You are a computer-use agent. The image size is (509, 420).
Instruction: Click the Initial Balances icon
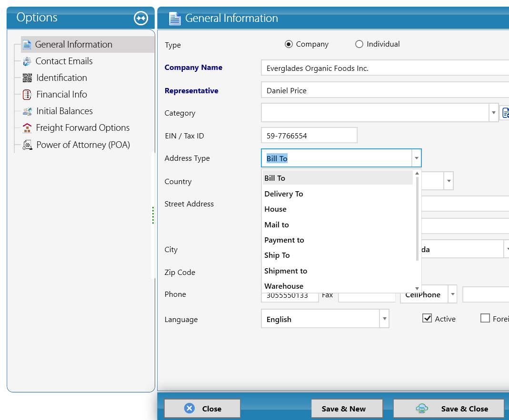(27, 111)
